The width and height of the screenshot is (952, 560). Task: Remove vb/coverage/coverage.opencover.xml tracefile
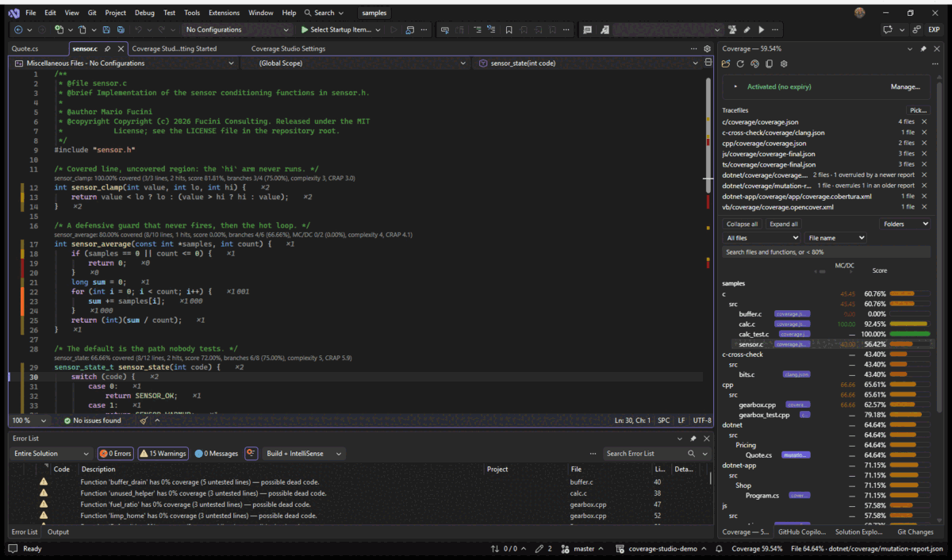tap(924, 207)
